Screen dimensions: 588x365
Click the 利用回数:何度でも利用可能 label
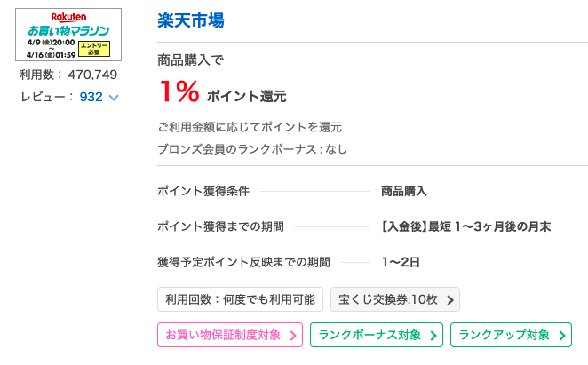[240, 299]
